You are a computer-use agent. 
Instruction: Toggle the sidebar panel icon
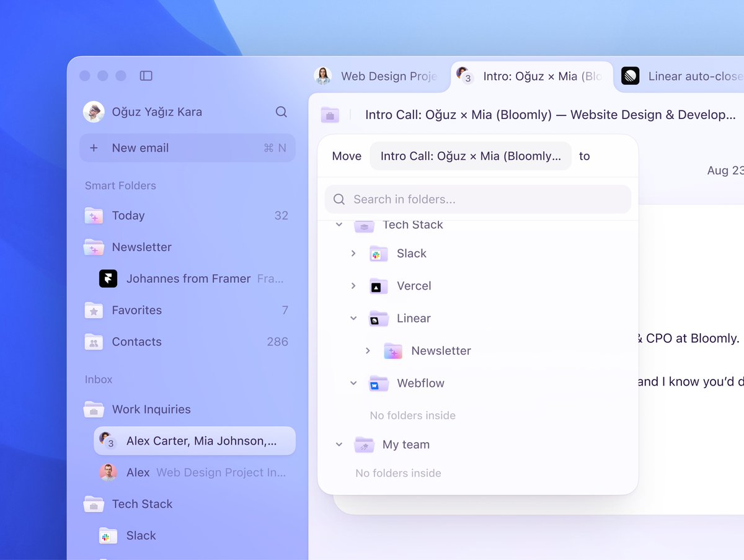click(x=146, y=76)
